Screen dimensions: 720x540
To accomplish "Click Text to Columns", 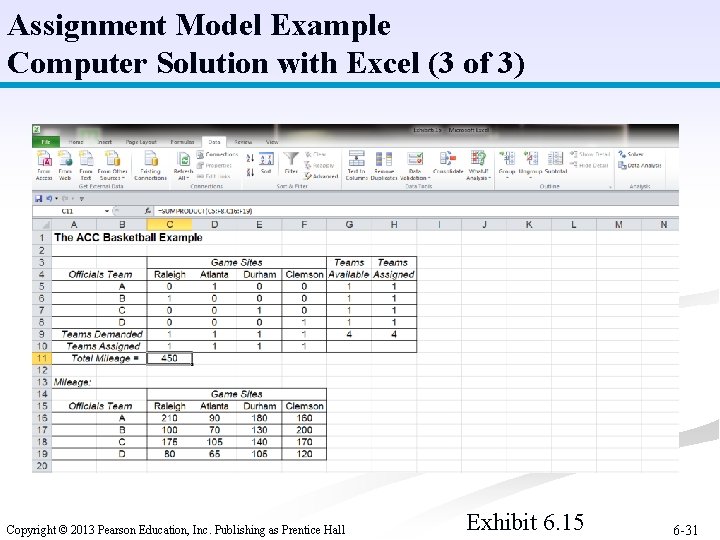I will tap(356, 165).
